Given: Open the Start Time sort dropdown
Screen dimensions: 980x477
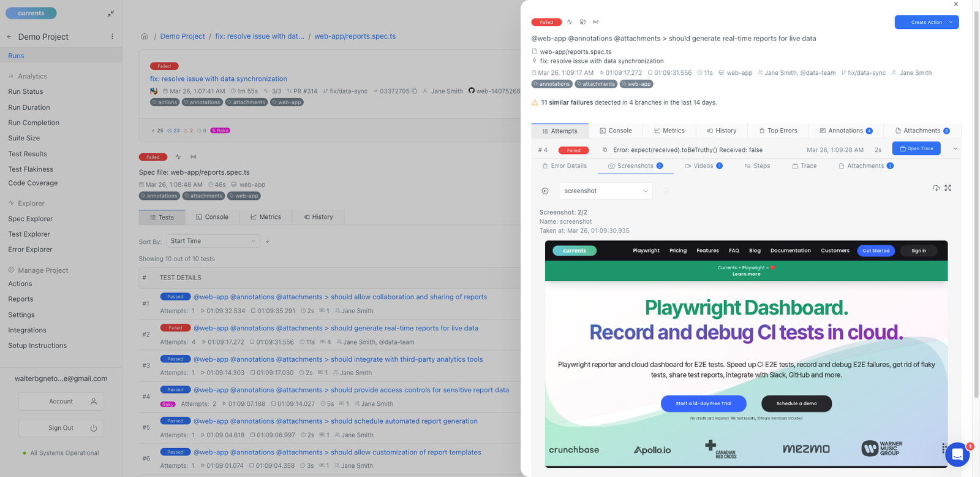Looking at the screenshot, I should point(213,241).
